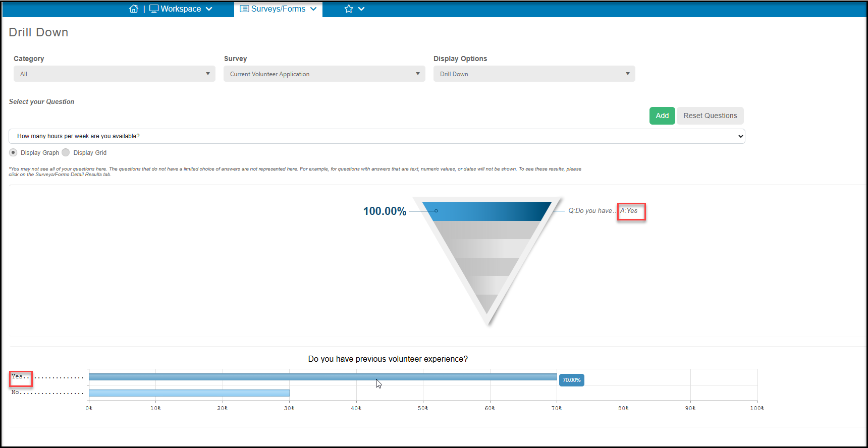Click the Surveys/Forms list icon
Viewport: 868px width, 448px height.
[244, 9]
